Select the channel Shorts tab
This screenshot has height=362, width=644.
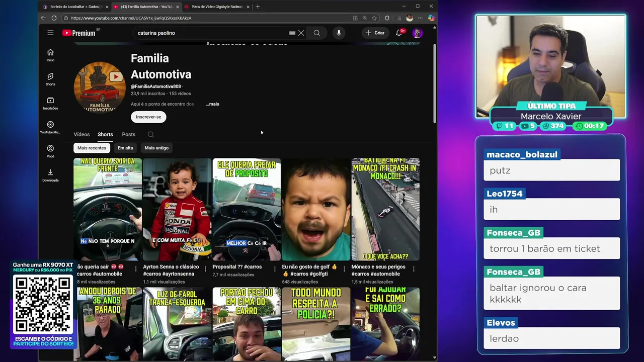click(105, 134)
